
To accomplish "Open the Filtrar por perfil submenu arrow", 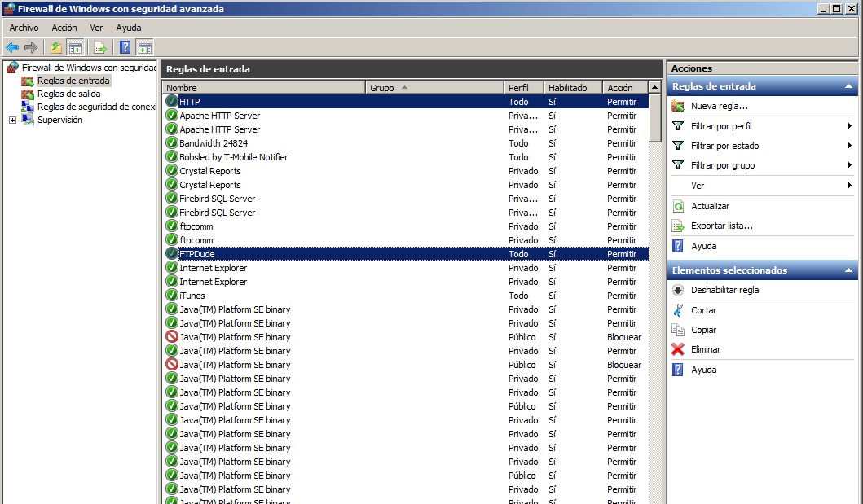I will [849, 126].
